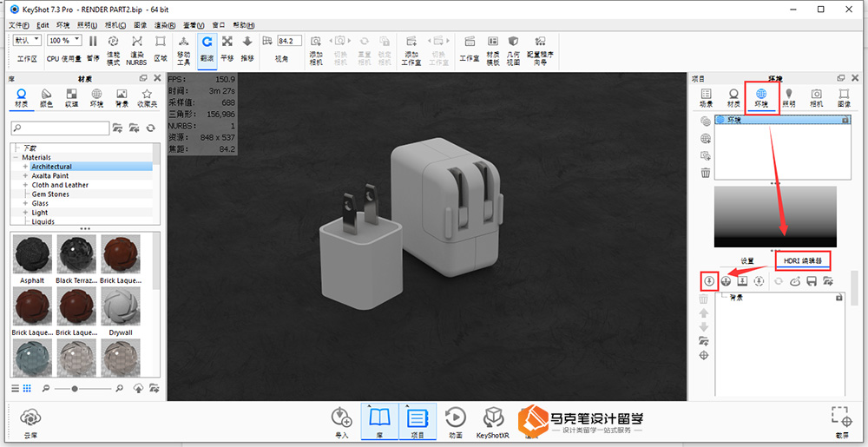Collapse the Materials tree node
Image resolution: width=868 pixels, height=447 pixels.
[x=16, y=158]
